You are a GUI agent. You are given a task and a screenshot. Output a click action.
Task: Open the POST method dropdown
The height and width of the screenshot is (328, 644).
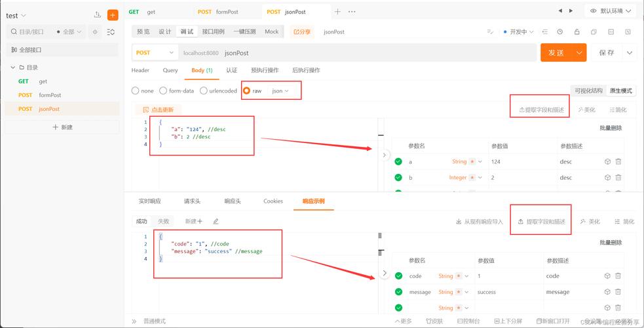(x=155, y=52)
